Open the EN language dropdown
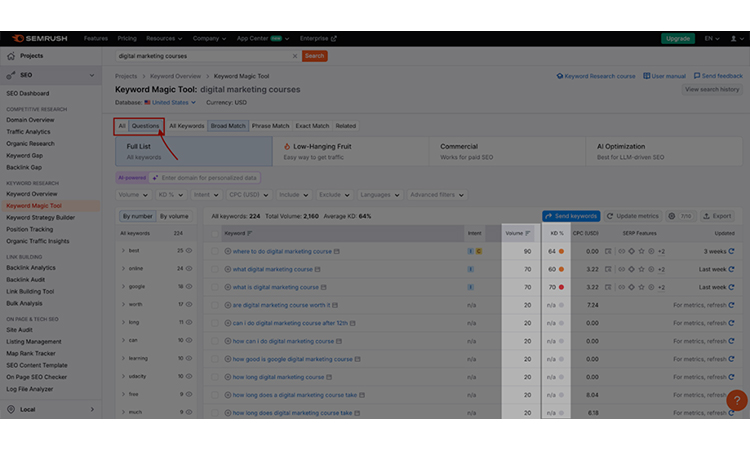This screenshot has height=450, width=750. click(712, 38)
